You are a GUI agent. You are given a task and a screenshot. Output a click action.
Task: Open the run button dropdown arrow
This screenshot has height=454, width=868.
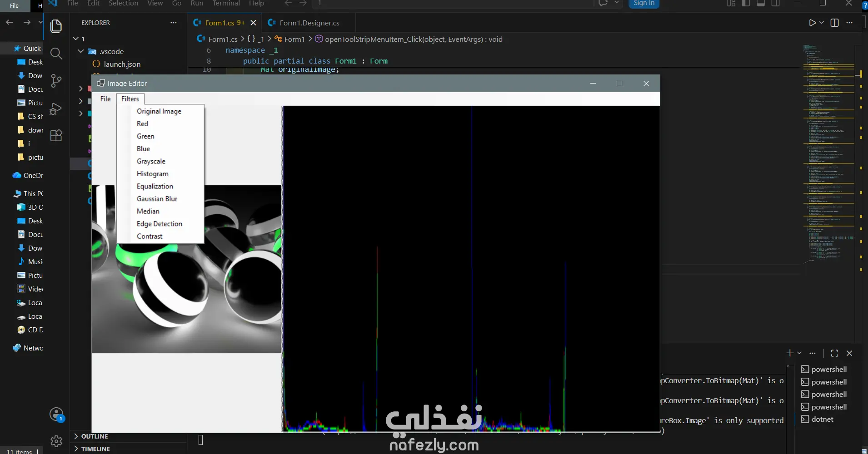pyautogui.click(x=822, y=23)
